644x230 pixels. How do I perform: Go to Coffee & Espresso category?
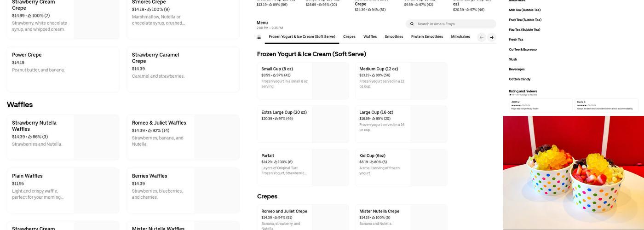(523, 50)
